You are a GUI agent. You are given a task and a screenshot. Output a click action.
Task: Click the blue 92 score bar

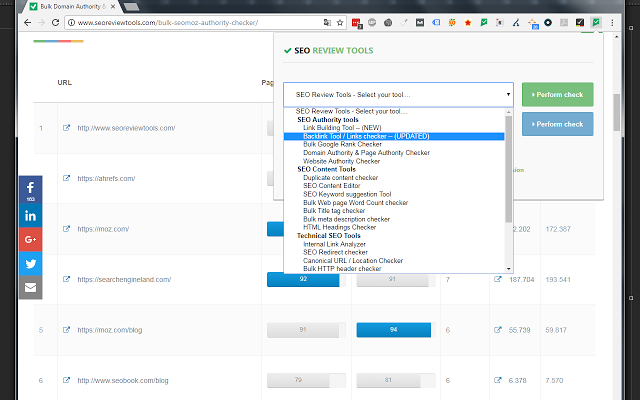point(303,279)
